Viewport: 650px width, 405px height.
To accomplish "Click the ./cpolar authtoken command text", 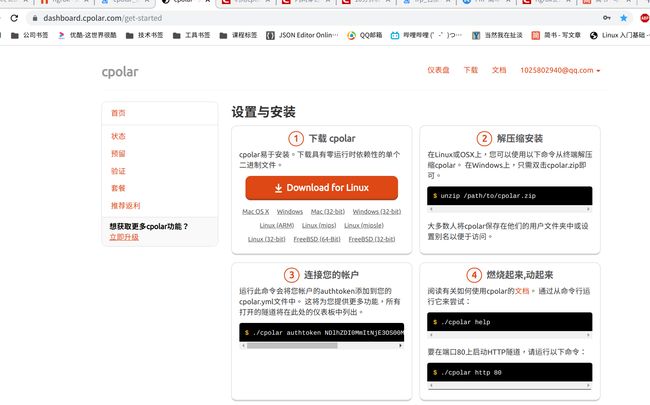I will click(327, 332).
